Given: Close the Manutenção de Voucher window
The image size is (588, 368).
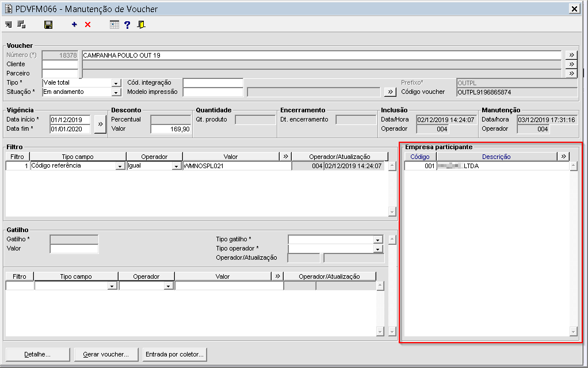Looking at the screenshot, I should pyautogui.click(x=574, y=9).
